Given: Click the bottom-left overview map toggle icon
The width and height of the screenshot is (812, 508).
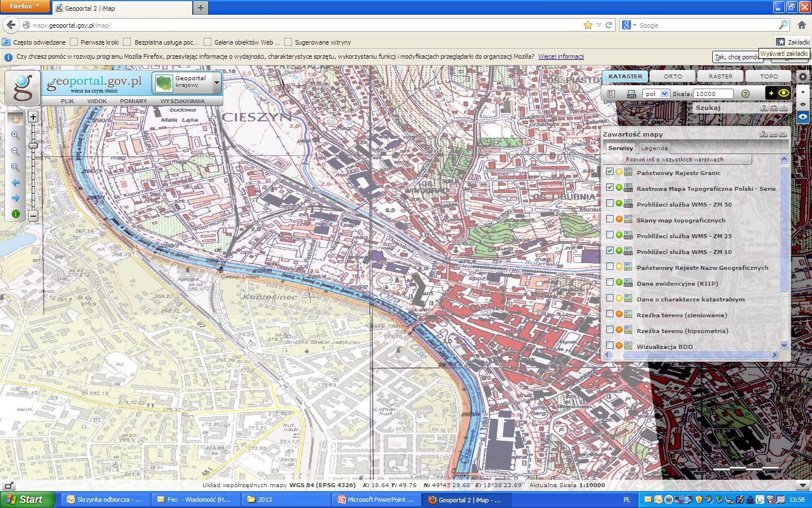Looking at the screenshot, I should pyautogui.click(x=8, y=485).
